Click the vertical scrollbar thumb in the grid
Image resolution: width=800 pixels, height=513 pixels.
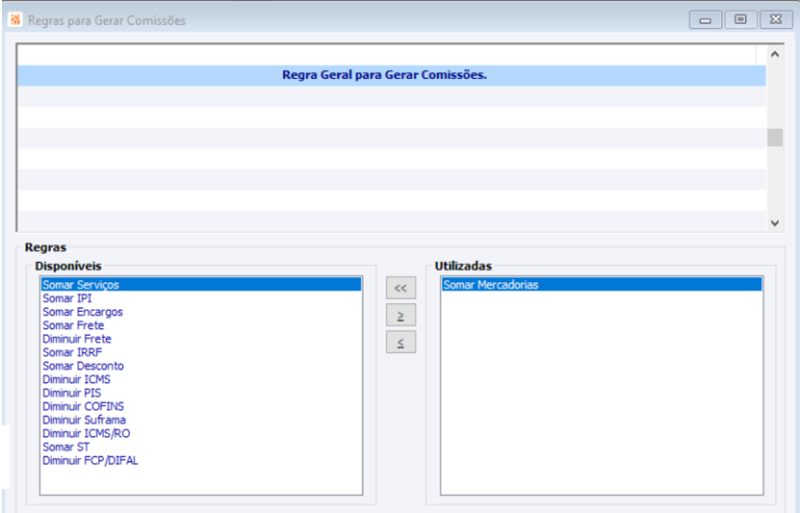pyautogui.click(x=774, y=138)
